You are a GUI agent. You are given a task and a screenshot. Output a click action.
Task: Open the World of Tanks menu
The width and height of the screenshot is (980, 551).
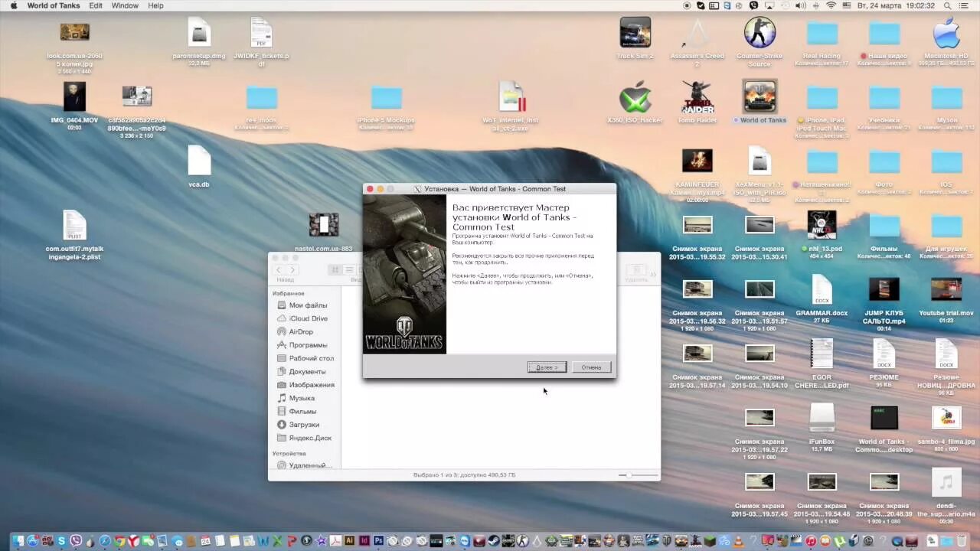(x=54, y=5)
